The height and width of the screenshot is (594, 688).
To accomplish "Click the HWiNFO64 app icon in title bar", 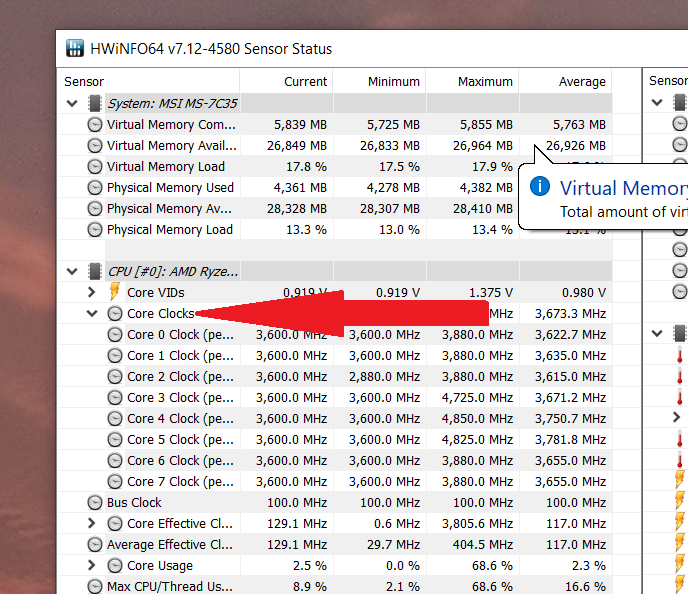I will pyautogui.click(x=75, y=48).
